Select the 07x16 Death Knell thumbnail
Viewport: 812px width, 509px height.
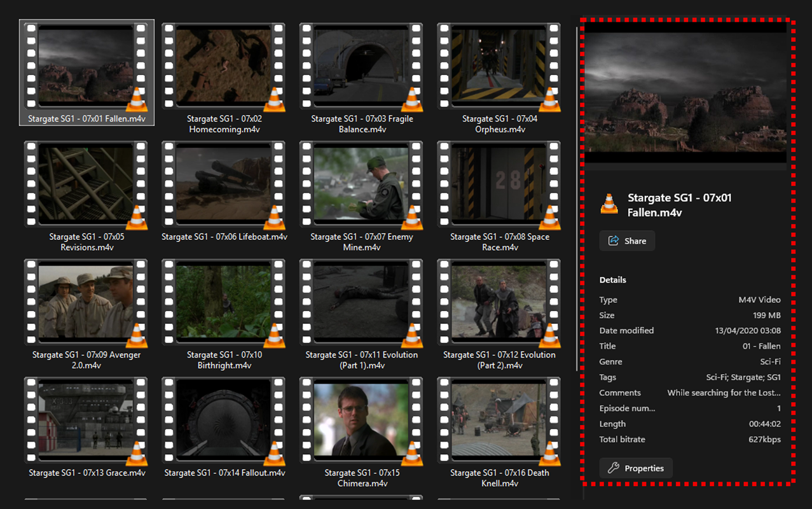pos(499,421)
